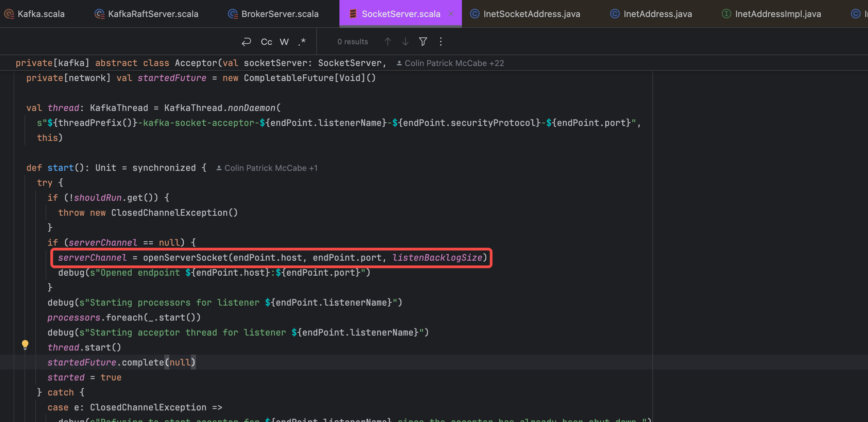Screen dimensions: 868x422
Task: Open the BrokerServer.scala tab
Action: (x=280, y=14)
